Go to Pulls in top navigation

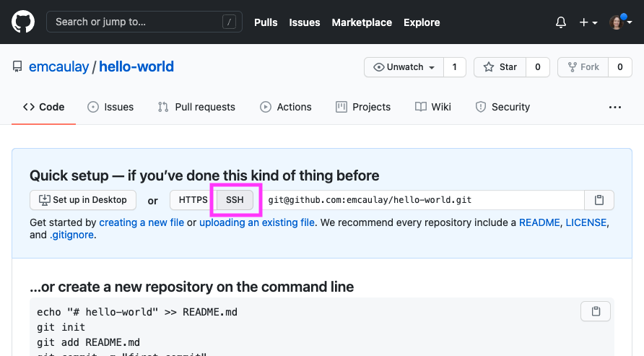click(x=266, y=22)
